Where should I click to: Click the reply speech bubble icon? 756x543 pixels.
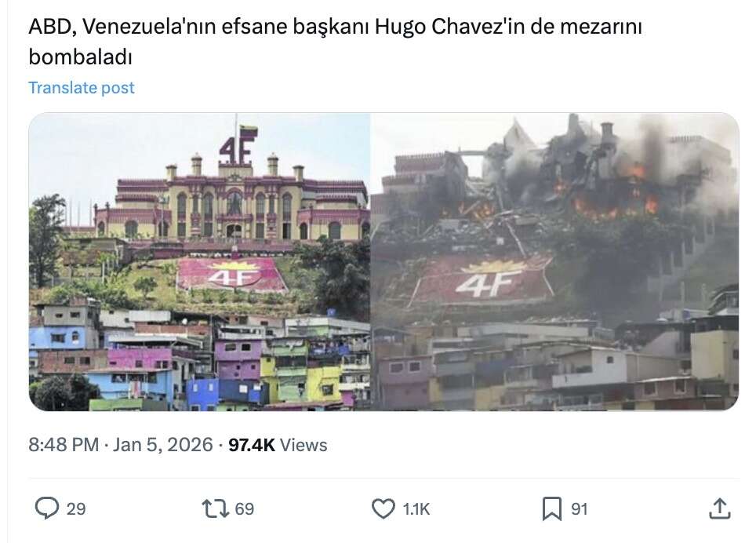point(47,508)
